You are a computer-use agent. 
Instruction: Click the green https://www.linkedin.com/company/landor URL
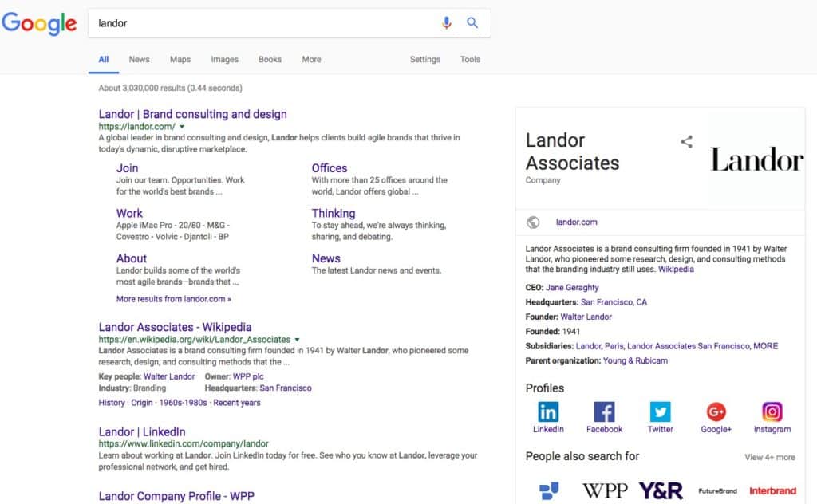point(184,443)
